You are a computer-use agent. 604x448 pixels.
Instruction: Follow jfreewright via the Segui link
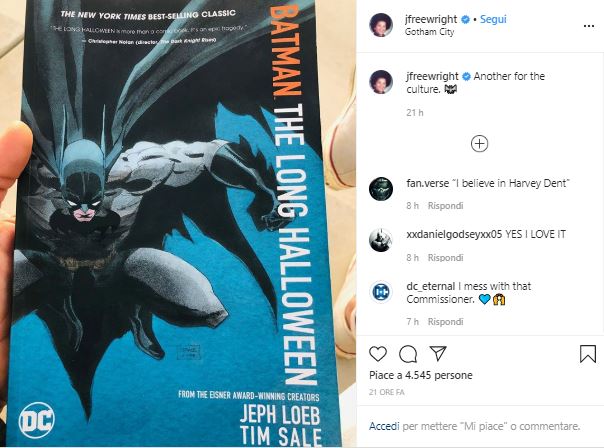493,19
